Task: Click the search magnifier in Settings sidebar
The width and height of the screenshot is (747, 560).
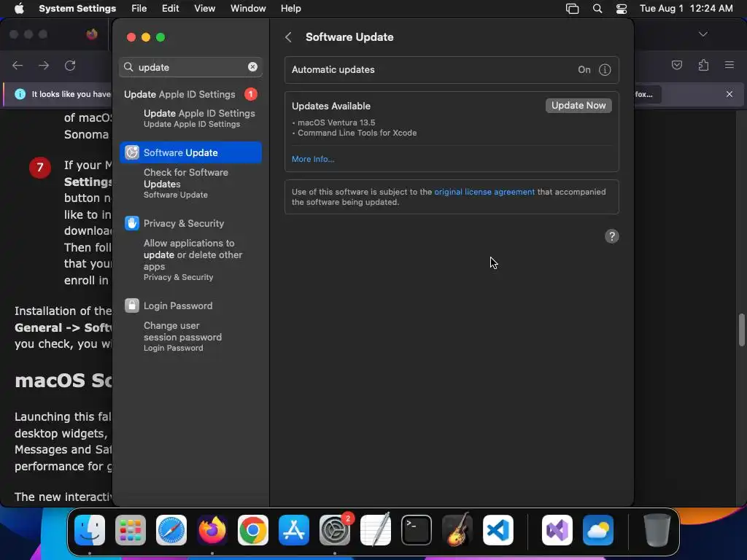Action: 128,67
